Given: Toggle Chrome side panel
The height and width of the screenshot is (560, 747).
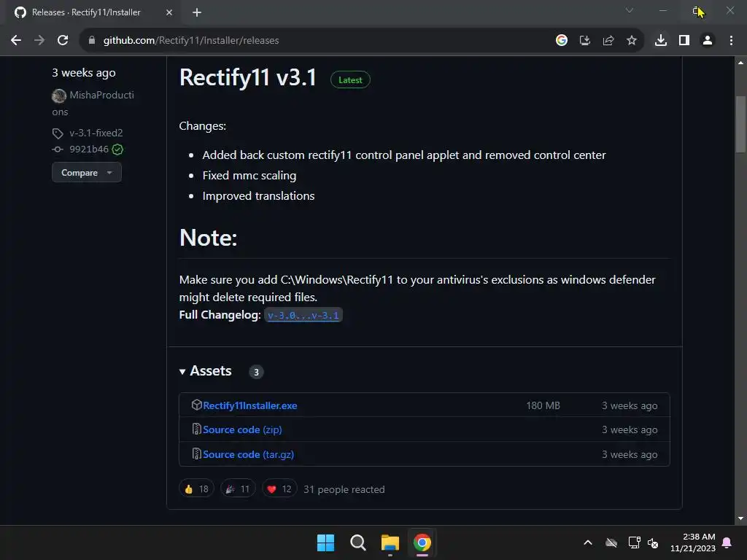Looking at the screenshot, I should pyautogui.click(x=684, y=41).
